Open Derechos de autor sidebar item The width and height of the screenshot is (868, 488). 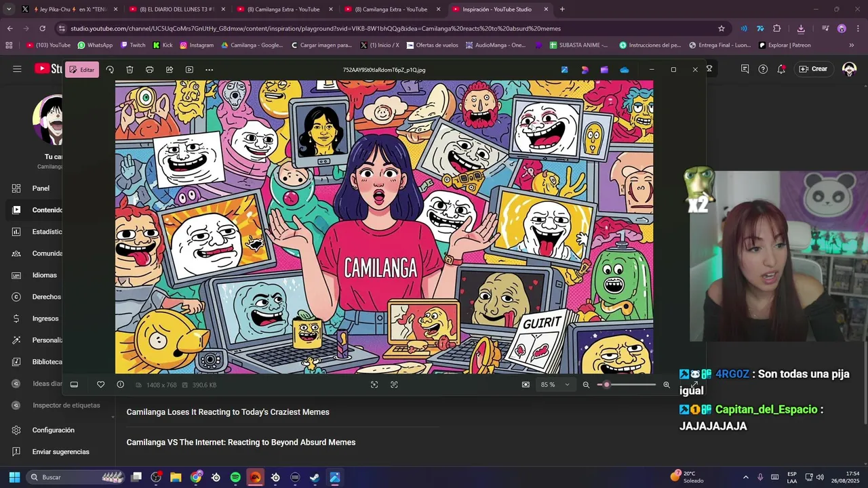tap(37, 297)
